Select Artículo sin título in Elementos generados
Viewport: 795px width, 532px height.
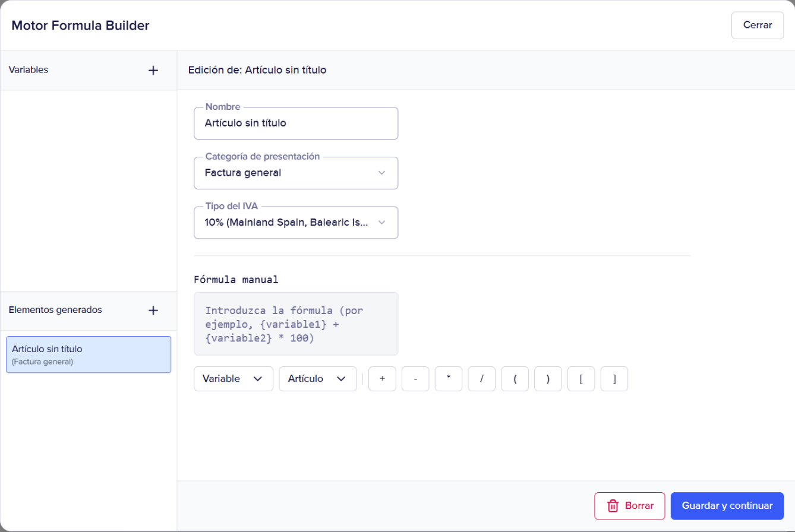coord(89,354)
